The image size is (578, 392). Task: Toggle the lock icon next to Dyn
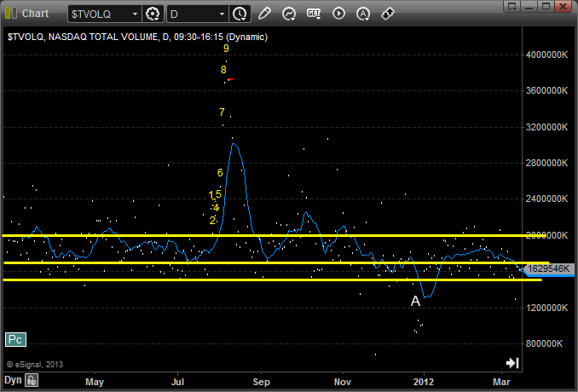pos(31,380)
